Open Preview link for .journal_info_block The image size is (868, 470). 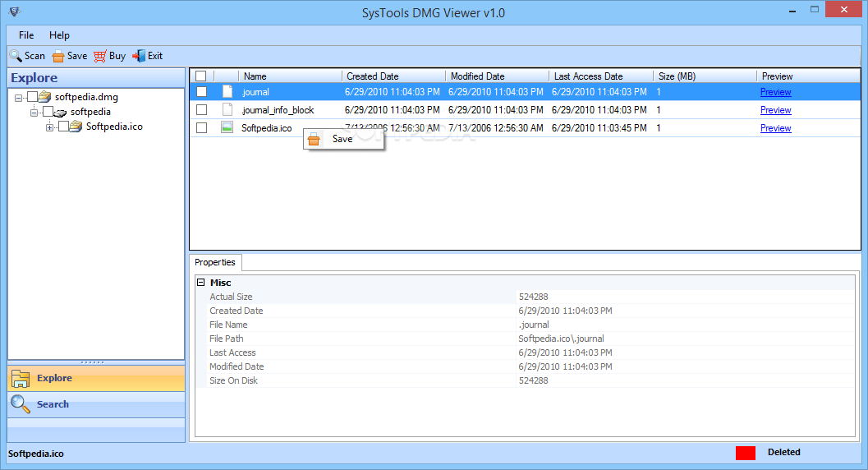point(775,109)
